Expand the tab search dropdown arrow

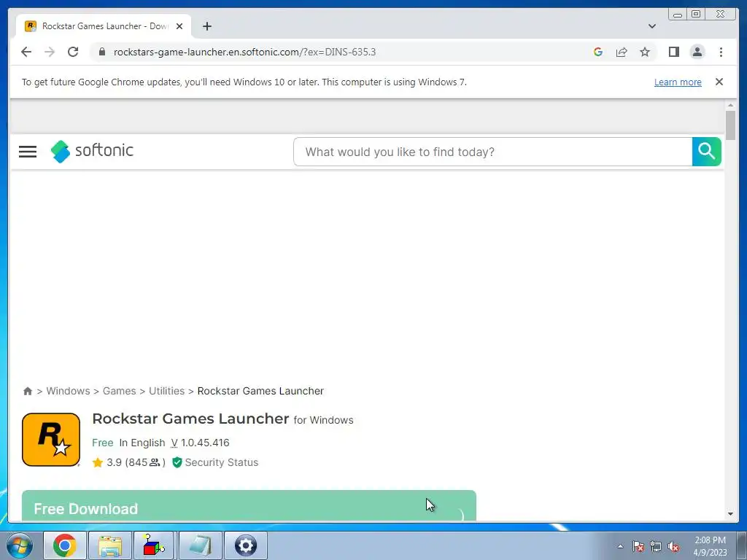click(651, 26)
